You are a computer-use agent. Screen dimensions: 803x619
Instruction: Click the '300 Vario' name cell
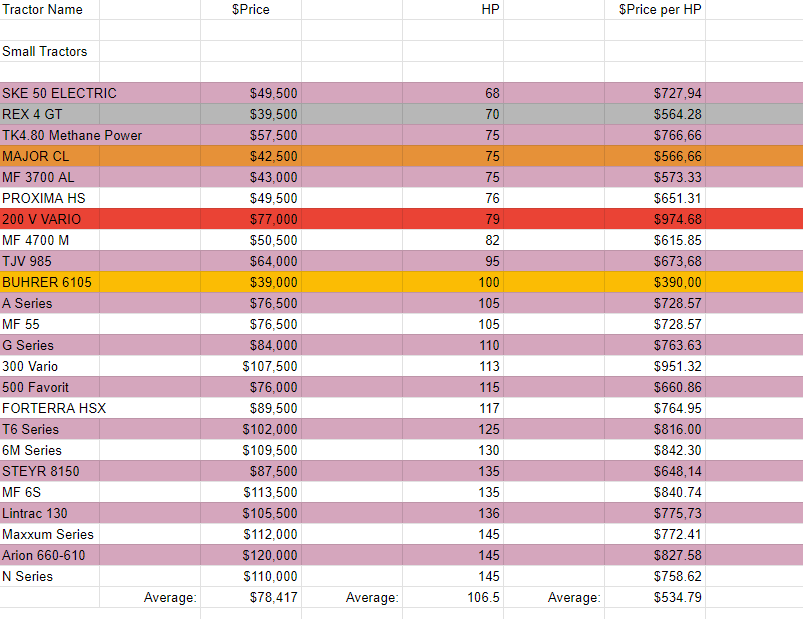coord(50,366)
